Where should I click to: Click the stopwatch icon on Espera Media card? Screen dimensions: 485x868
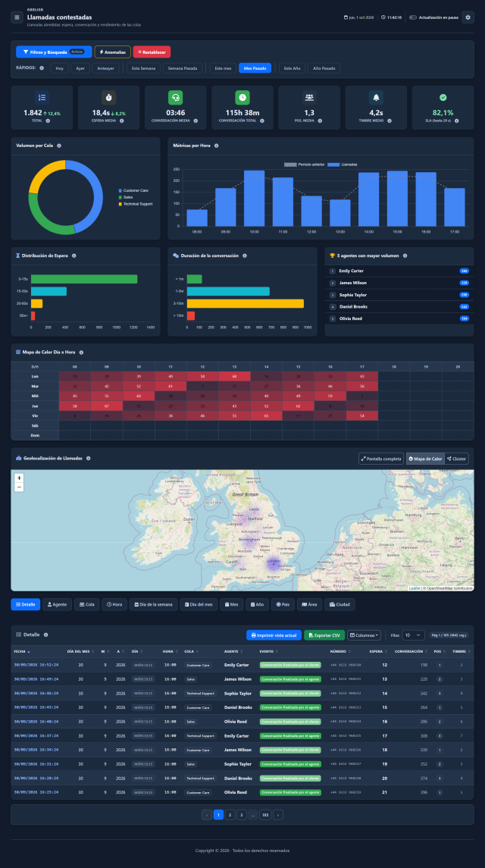click(108, 98)
